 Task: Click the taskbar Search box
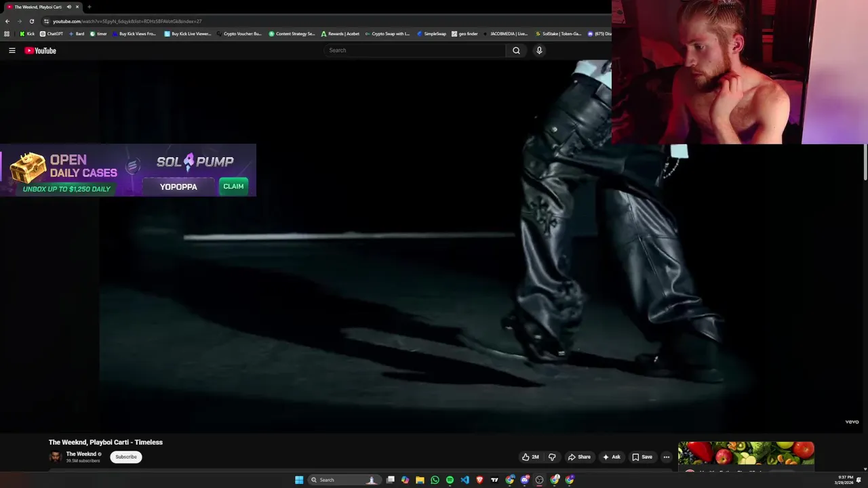click(x=343, y=480)
